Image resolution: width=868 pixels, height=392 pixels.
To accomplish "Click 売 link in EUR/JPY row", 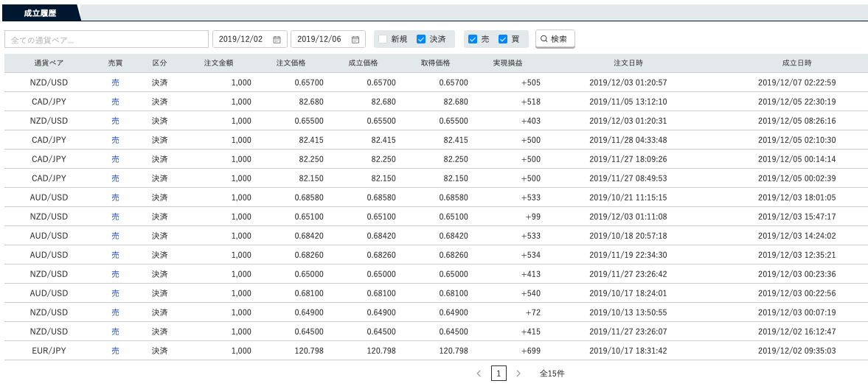I will click(x=115, y=351).
